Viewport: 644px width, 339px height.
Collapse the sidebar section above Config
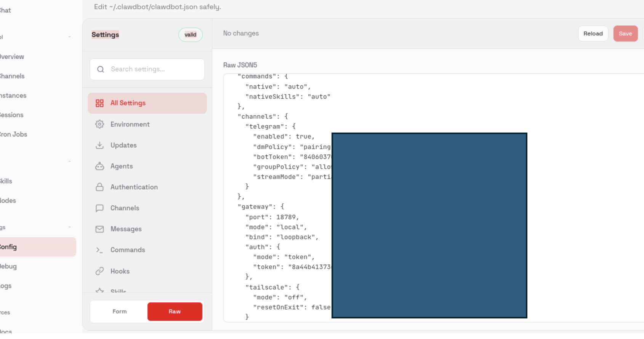(70, 227)
